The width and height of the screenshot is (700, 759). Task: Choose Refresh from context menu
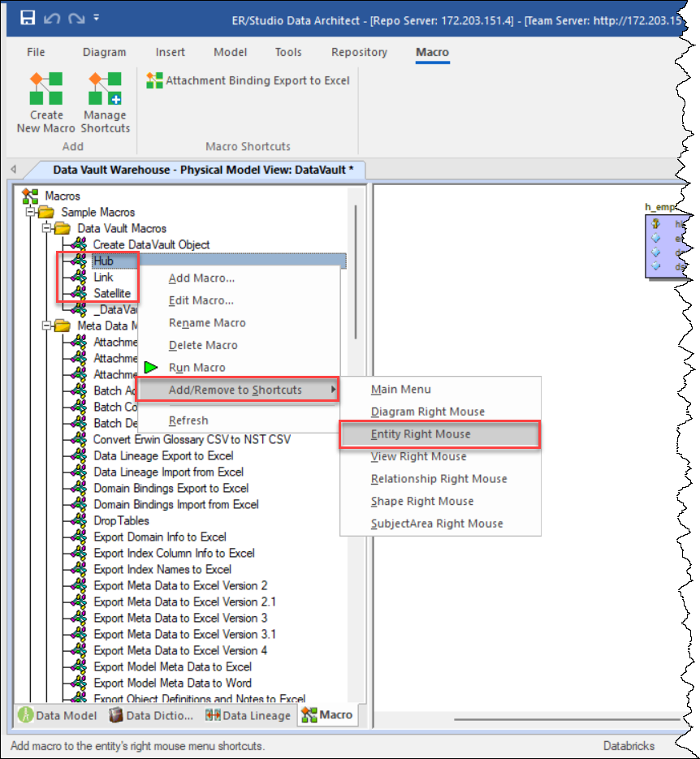188,420
